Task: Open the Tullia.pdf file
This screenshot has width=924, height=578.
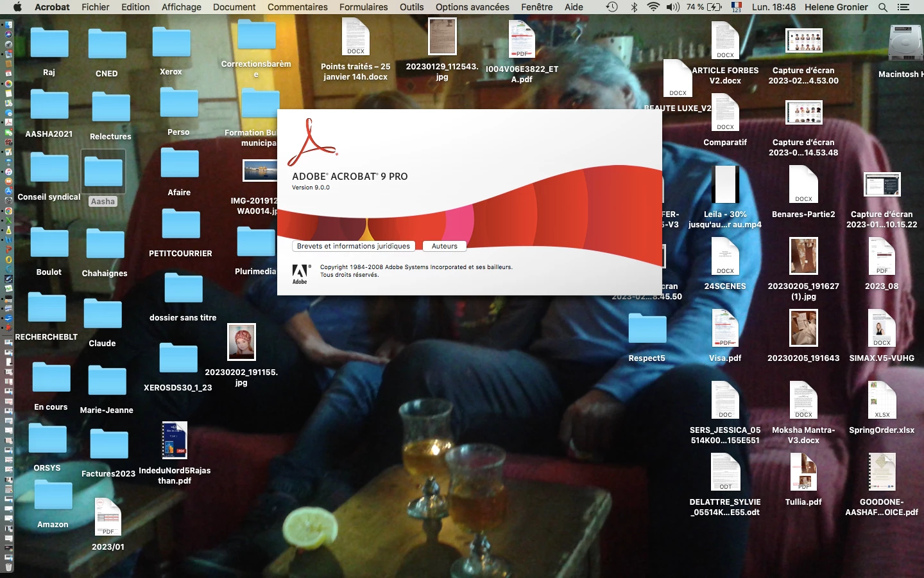Action: tap(803, 472)
